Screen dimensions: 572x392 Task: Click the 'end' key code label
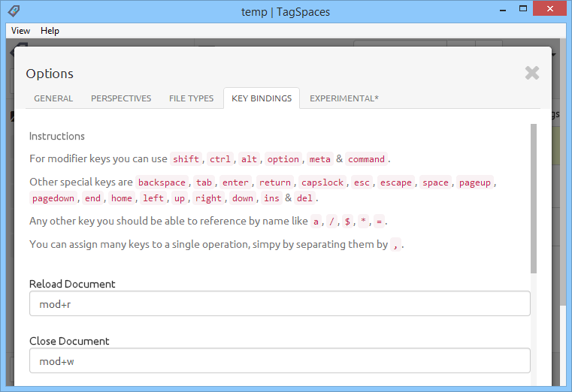(x=92, y=198)
